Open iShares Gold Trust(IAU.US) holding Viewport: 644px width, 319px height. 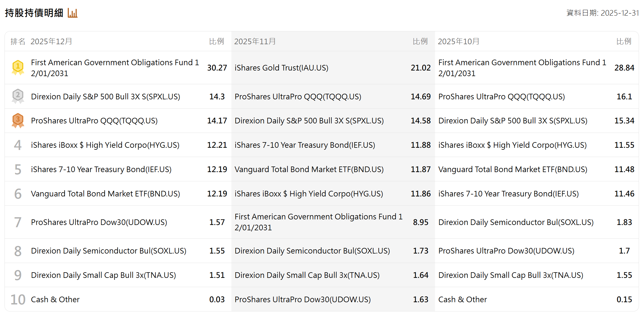[281, 68]
